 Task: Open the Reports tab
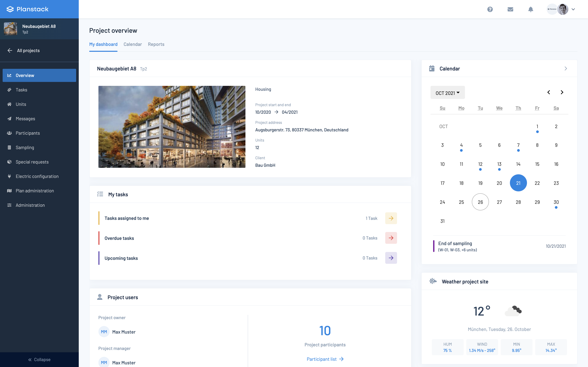click(x=156, y=44)
